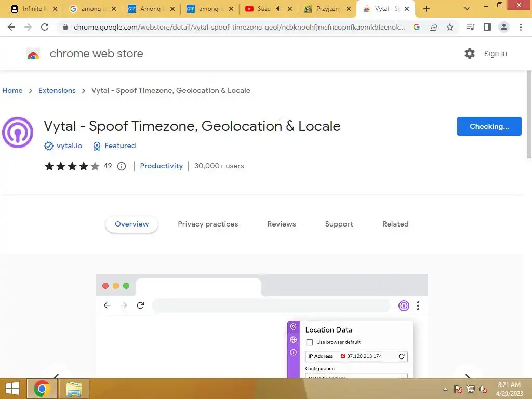Image resolution: width=532 pixels, height=399 pixels.
Task: Share this page via share icon
Action: pyautogui.click(x=433, y=27)
